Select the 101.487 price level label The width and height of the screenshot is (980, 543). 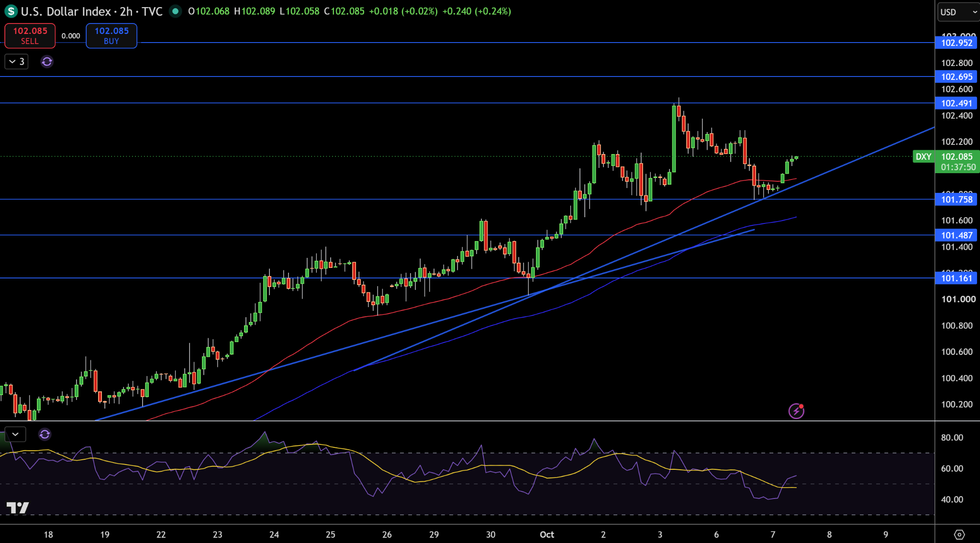(x=957, y=235)
